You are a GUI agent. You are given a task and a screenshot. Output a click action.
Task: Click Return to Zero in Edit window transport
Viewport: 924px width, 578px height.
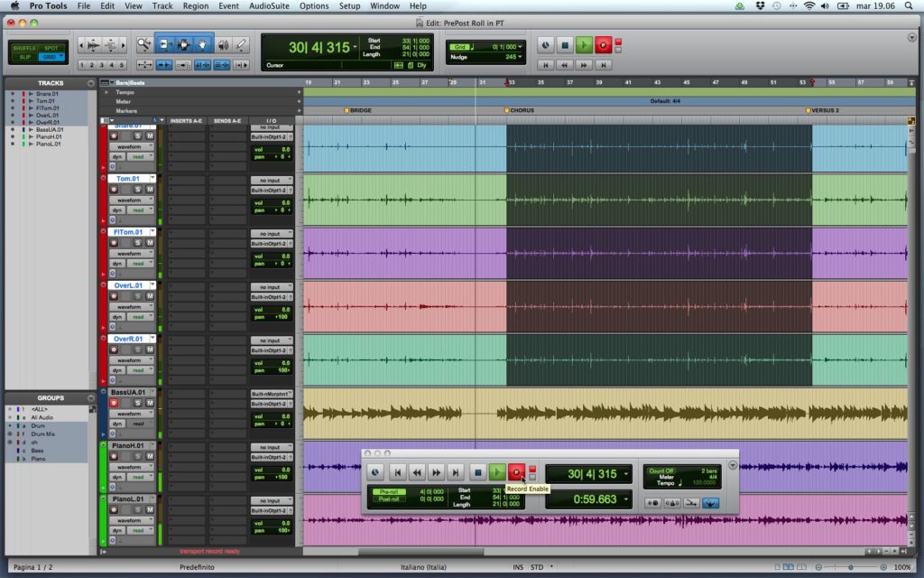tap(546, 65)
